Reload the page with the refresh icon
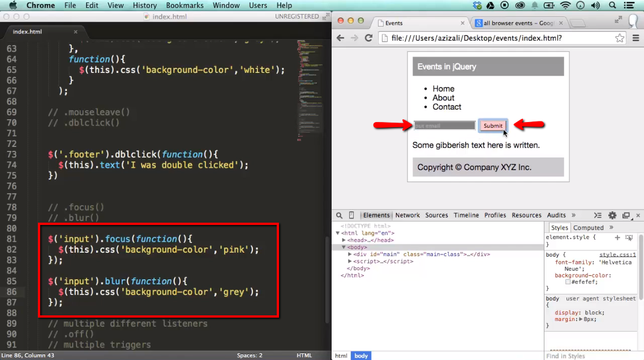The width and height of the screenshot is (644, 360). click(368, 38)
